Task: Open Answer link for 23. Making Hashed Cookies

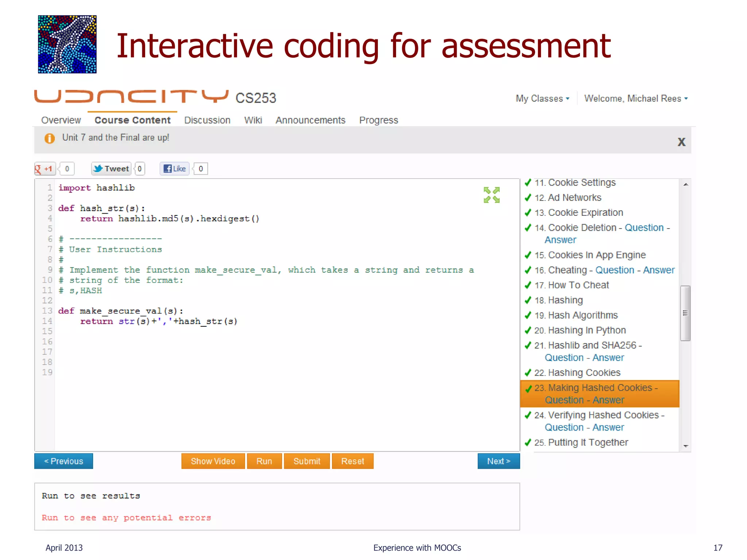Action: (x=608, y=400)
